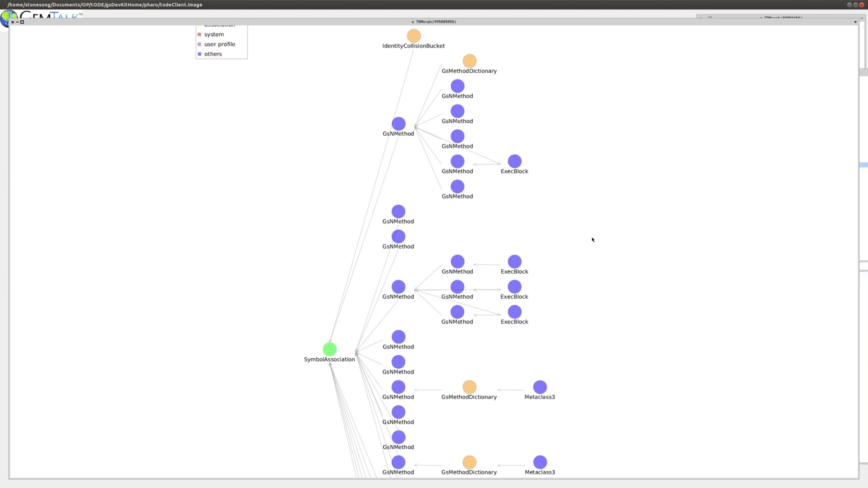Select the first of three stacked ExecBlock nodes
Viewport: 868px width, 488px height.
click(x=515, y=262)
